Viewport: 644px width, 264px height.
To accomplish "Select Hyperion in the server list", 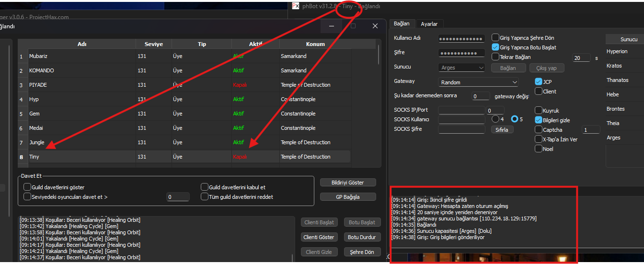I will pyautogui.click(x=617, y=51).
